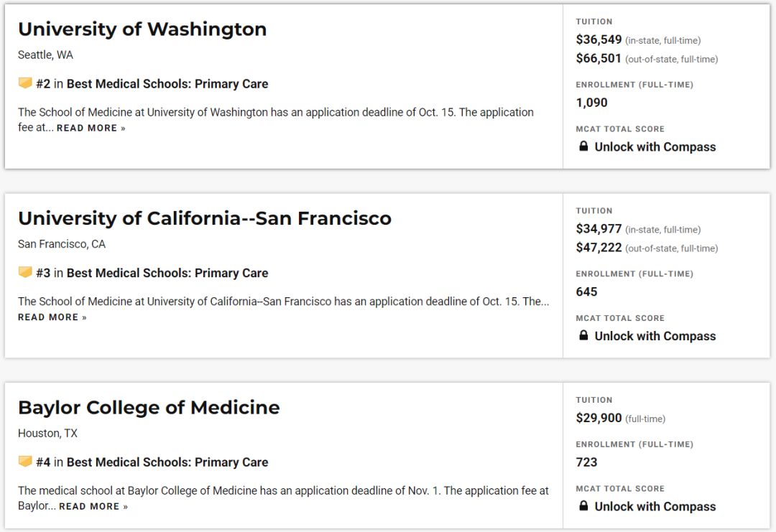Click Unlock with Compass for Baylor

(x=655, y=506)
